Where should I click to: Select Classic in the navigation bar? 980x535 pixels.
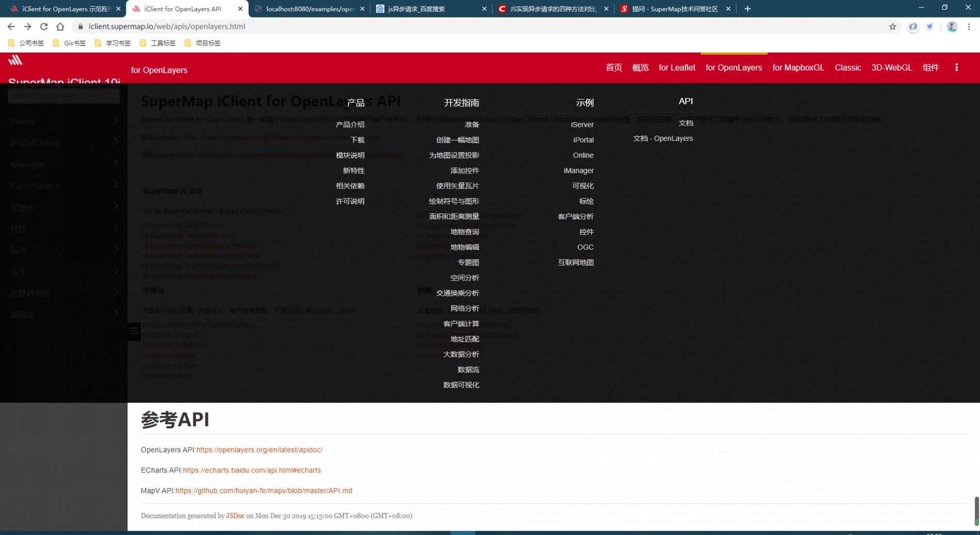848,68
